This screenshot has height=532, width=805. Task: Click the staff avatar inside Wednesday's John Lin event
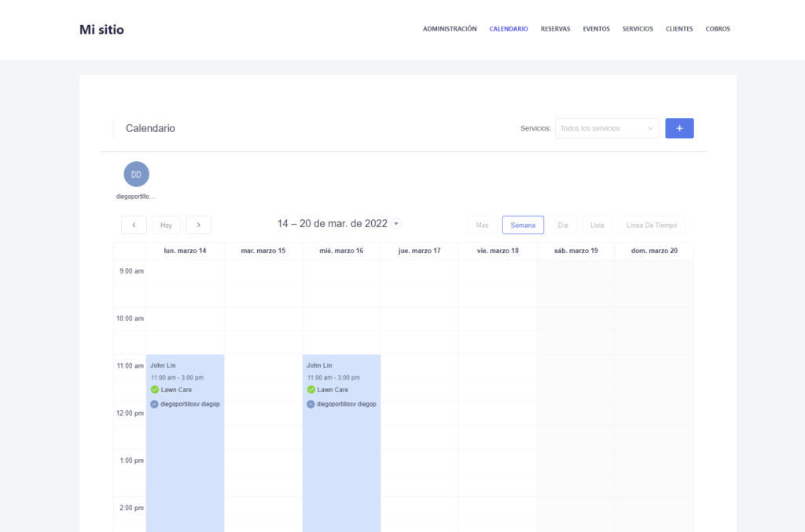(310, 403)
